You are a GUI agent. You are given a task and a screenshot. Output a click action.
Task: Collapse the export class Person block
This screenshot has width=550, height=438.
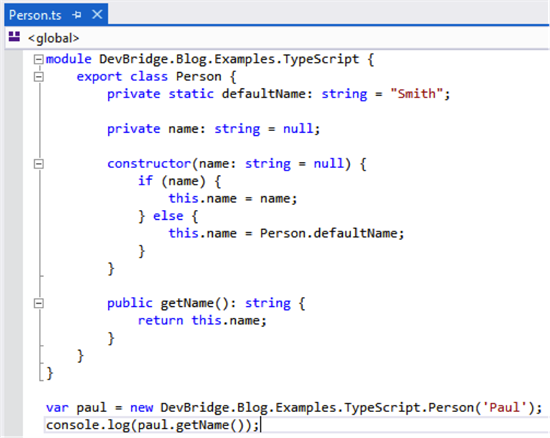(38, 76)
